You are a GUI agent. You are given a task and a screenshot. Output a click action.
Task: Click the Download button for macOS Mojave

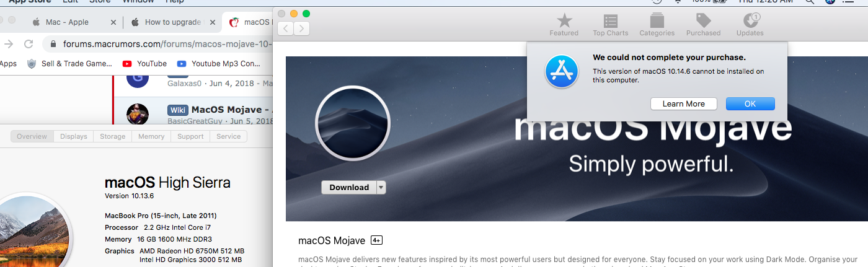click(349, 187)
